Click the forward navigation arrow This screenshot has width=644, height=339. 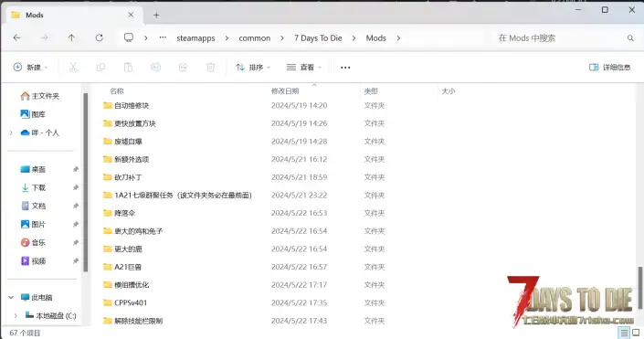(44, 37)
